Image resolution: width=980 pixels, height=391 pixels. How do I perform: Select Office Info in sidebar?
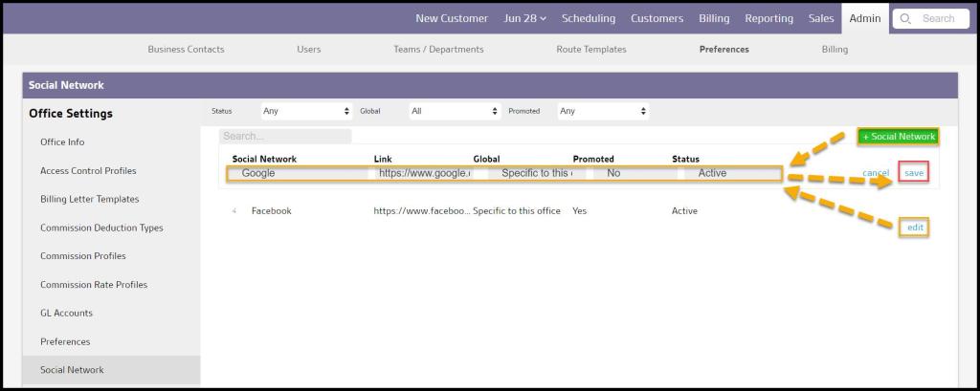point(62,142)
